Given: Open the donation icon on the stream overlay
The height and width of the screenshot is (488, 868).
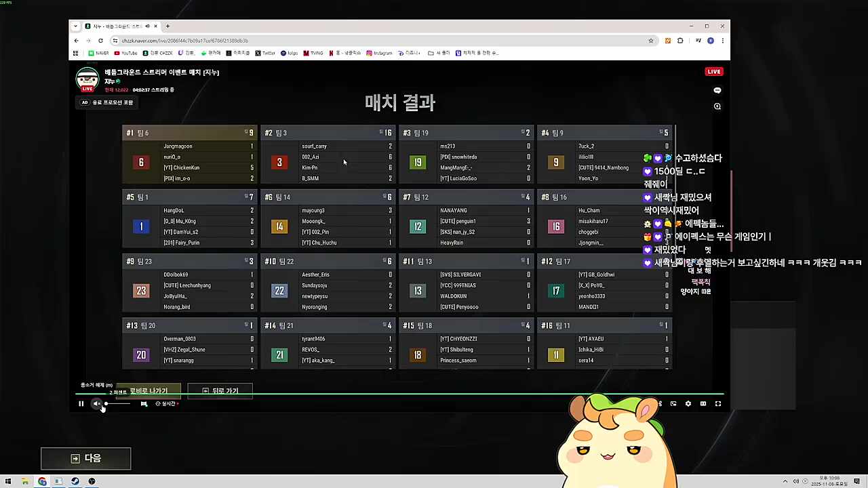Looking at the screenshot, I should 660,403.
